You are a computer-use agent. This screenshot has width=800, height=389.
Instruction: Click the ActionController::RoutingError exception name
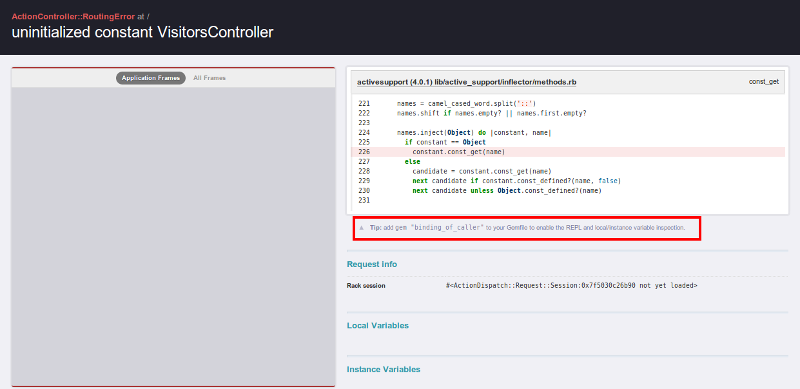point(73,16)
